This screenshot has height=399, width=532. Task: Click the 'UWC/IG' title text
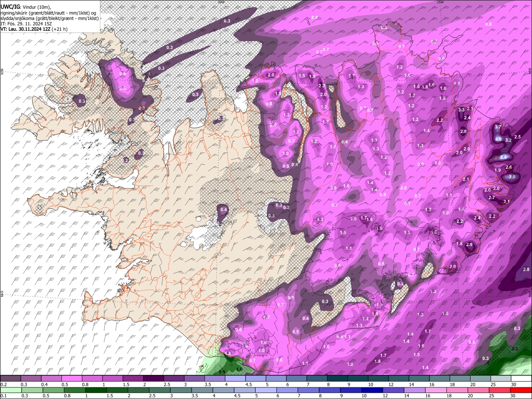[10, 7]
